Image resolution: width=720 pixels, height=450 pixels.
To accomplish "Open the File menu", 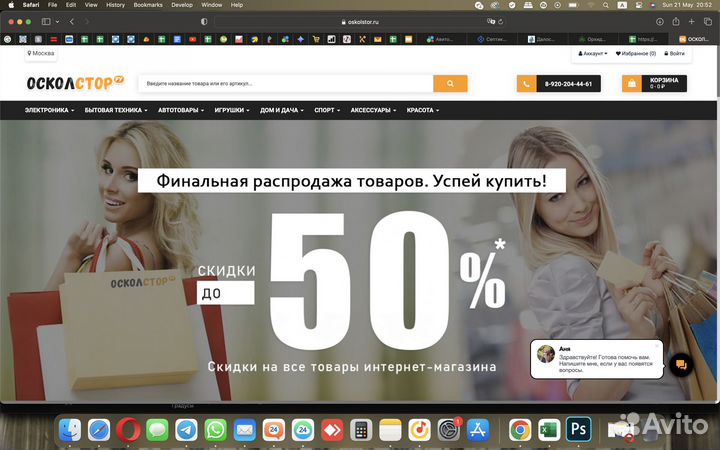I will point(53,5).
